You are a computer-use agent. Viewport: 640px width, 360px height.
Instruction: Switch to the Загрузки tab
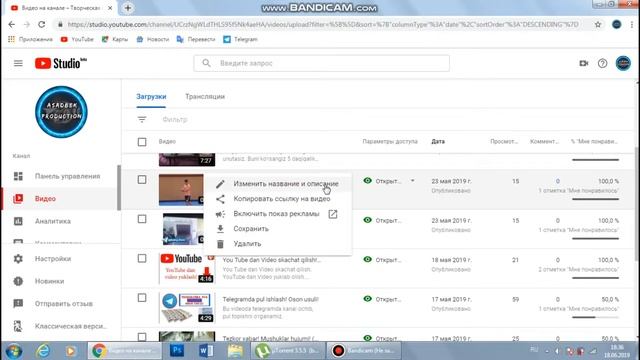(x=151, y=97)
